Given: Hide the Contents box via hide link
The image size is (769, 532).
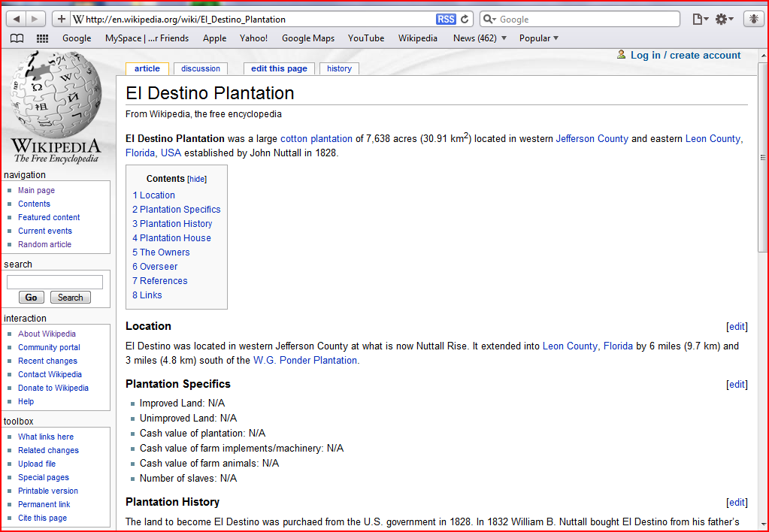Looking at the screenshot, I should (197, 180).
